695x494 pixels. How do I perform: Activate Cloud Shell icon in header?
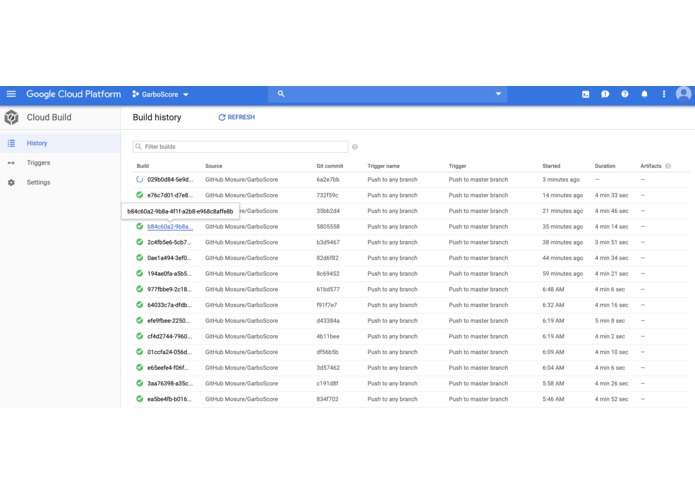coord(586,94)
